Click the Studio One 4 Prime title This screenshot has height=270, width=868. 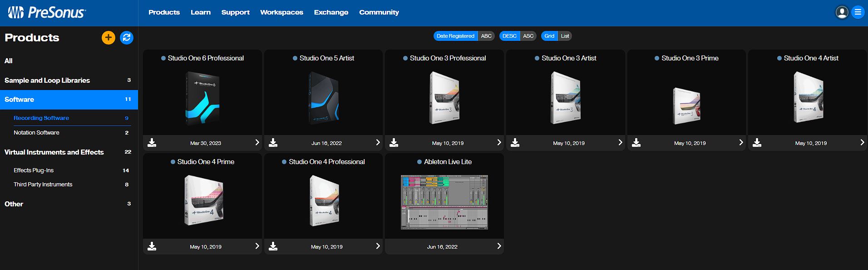[206, 162]
